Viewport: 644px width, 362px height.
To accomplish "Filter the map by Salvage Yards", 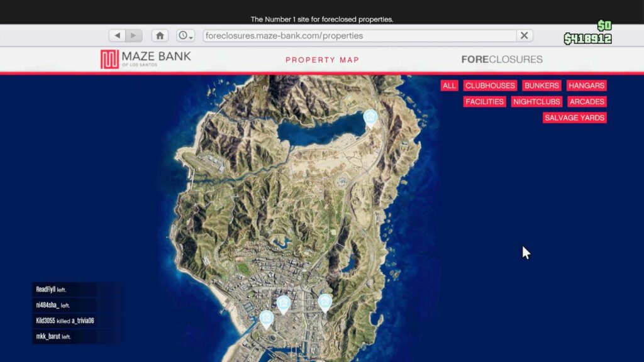I will coord(575,118).
